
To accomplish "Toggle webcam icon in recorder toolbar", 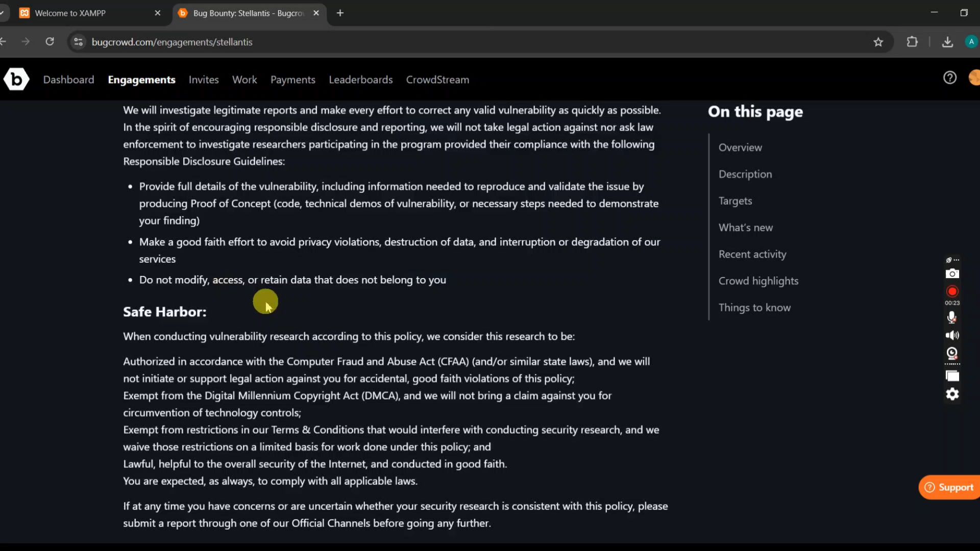I will (x=952, y=353).
